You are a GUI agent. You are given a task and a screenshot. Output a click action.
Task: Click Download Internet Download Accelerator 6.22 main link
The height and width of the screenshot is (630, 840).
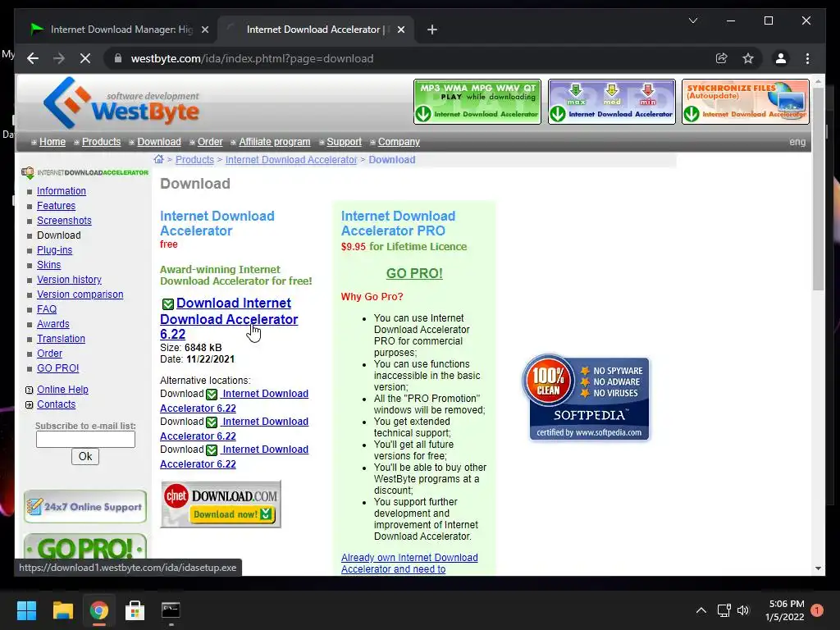pos(229,318)
